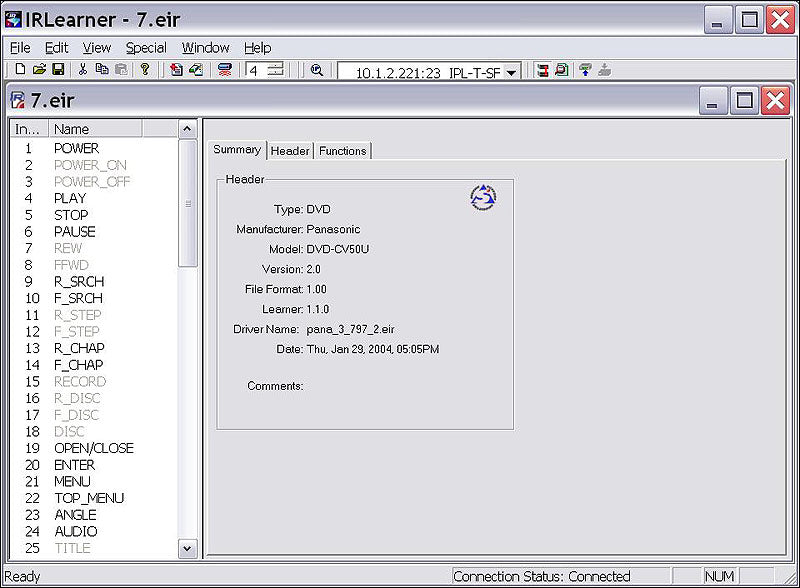This screenshot has height=588, width=800.
Task: Select the PLAY function row
Action: coord(94,199)
